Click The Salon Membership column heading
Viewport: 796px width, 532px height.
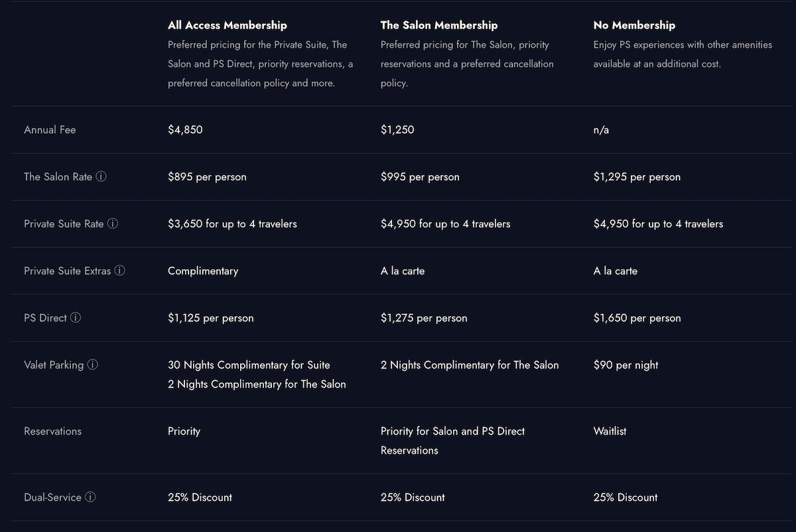[439, 25]
